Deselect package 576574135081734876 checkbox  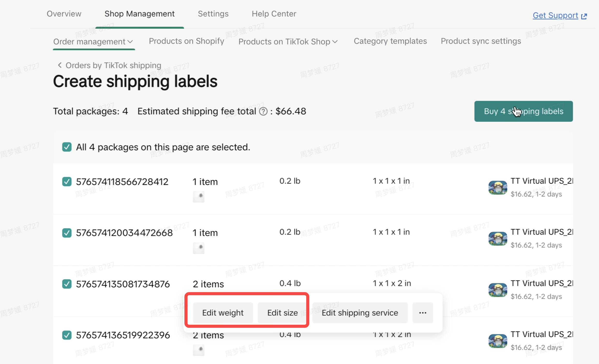67,284
